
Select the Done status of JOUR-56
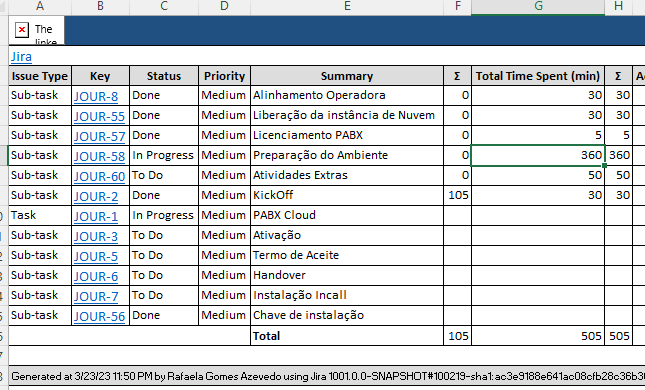(x=164, y=315)
